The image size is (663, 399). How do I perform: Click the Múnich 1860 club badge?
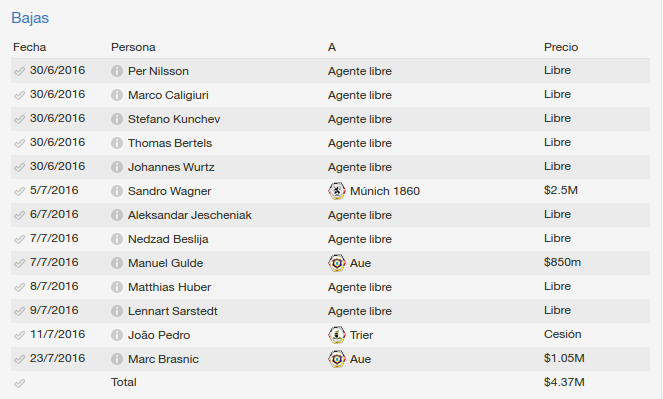pyautogui.click(x=337, y=191)
